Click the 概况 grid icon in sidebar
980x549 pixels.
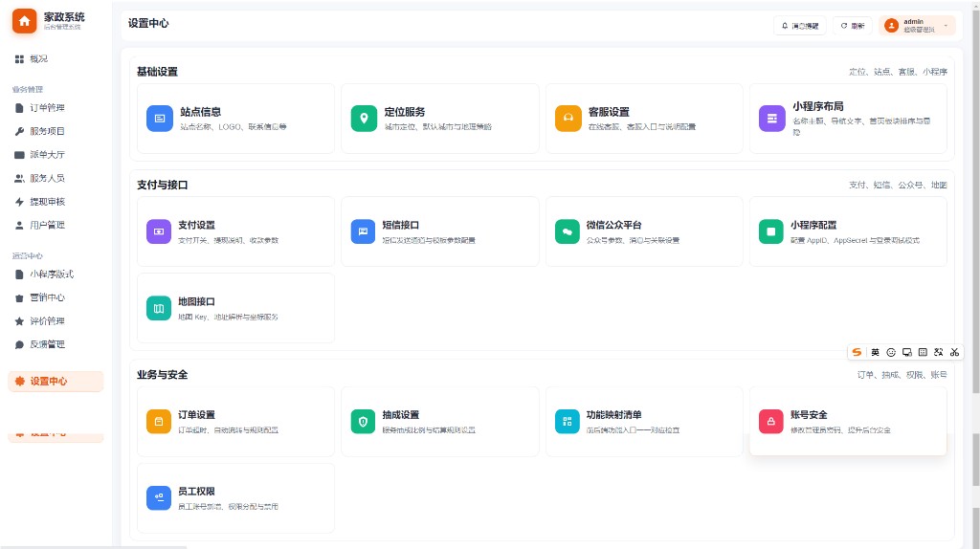19,59
